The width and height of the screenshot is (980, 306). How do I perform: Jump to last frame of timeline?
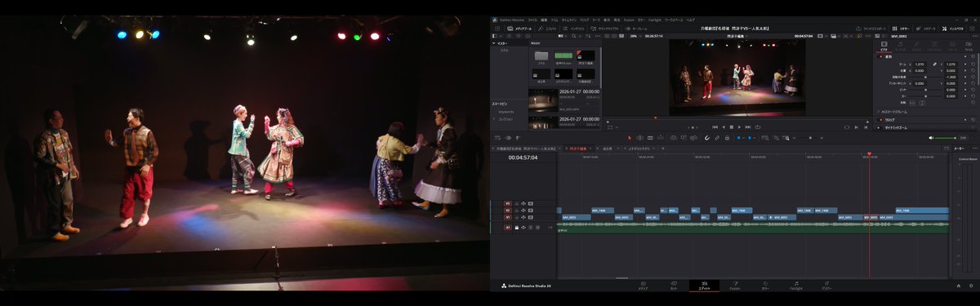pyautogui.click(x=748, y=126)
